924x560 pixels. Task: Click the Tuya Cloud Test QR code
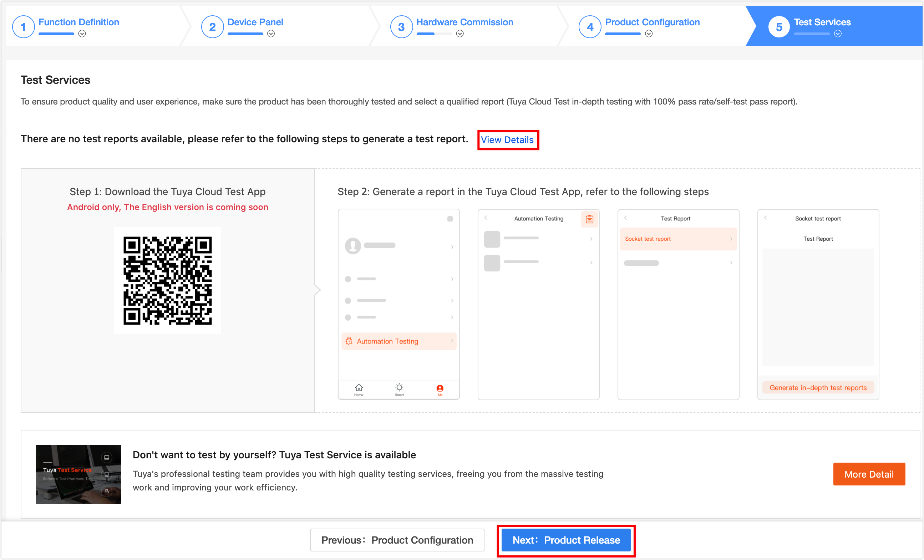(x=168, y=280)
